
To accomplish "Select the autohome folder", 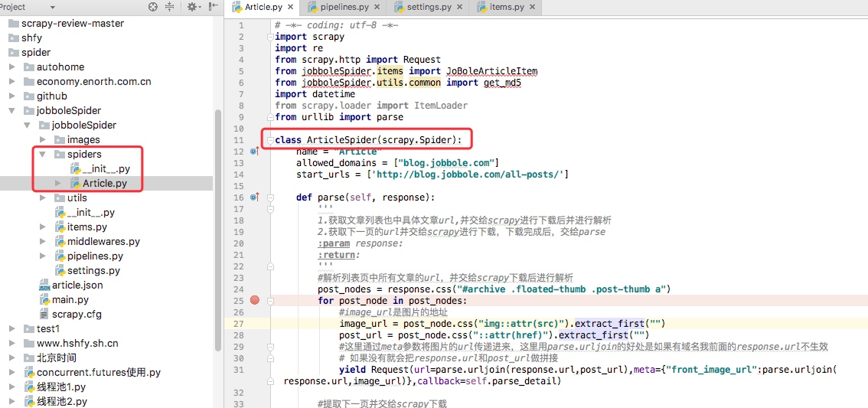I will point(60,67).
